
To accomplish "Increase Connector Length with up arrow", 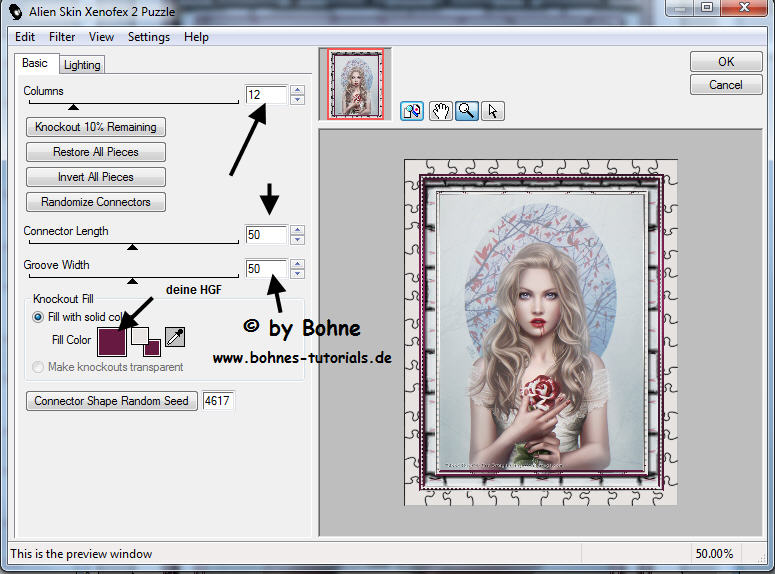I will pos(298,229).
